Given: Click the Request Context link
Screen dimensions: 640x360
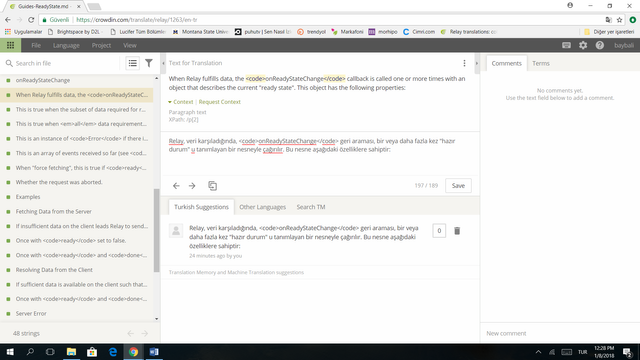Looking at the screenshot, I should pos(220,102).
